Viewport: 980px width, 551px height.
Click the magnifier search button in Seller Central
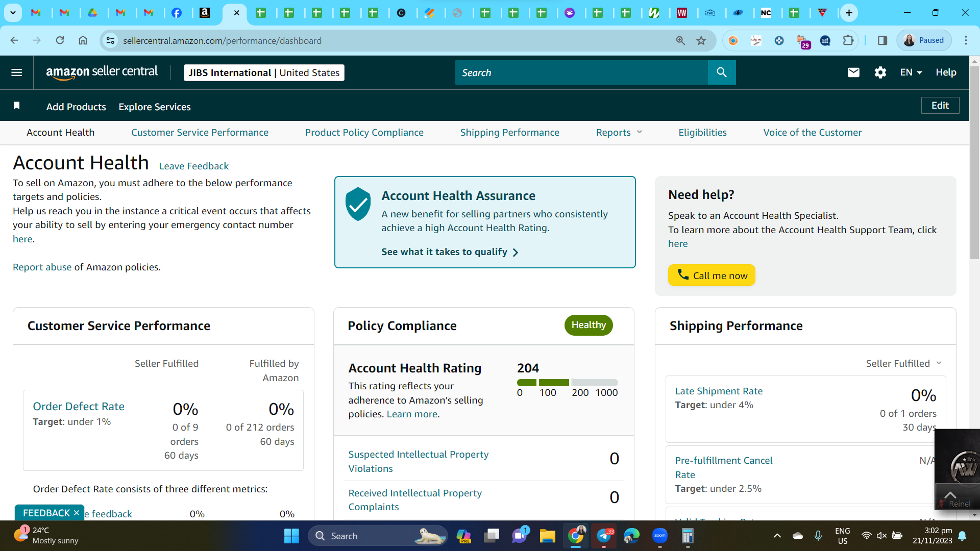point(722,72)
